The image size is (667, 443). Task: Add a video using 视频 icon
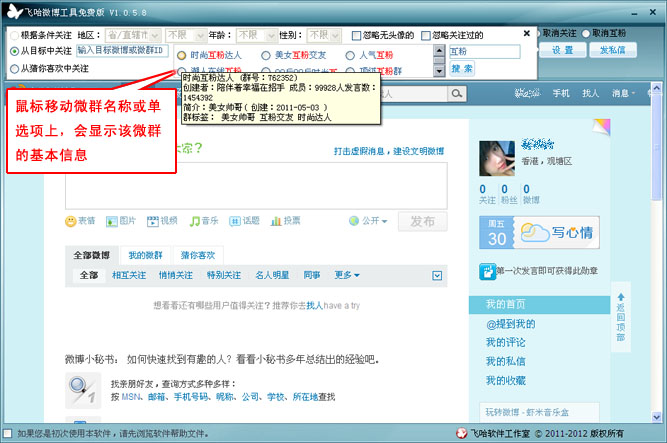152,221
